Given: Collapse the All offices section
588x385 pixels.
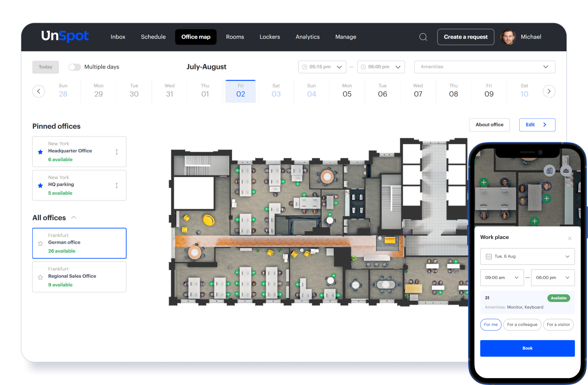Looking at the screenshot, I should point(74,217).
